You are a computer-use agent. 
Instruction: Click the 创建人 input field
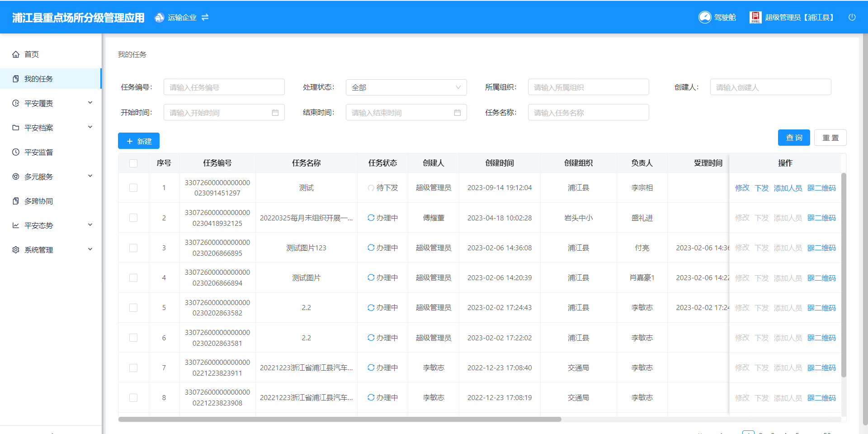click(770, 87)
